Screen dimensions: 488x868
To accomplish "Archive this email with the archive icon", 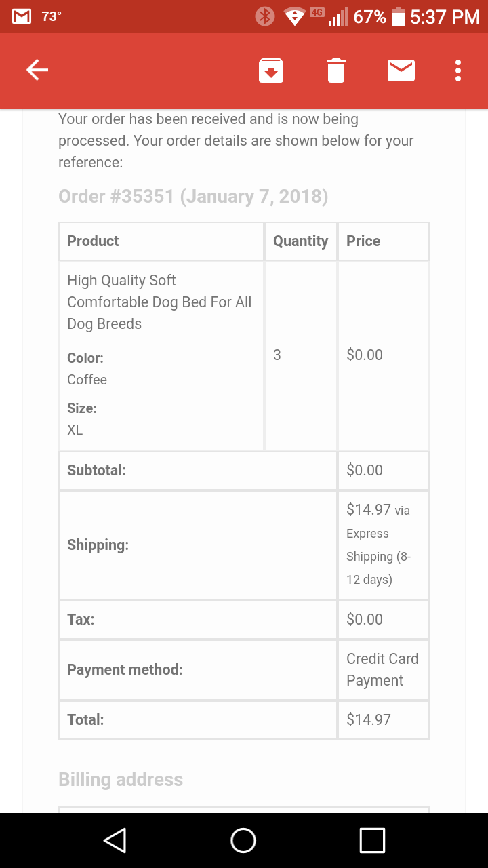I will [x=271, y=71].
